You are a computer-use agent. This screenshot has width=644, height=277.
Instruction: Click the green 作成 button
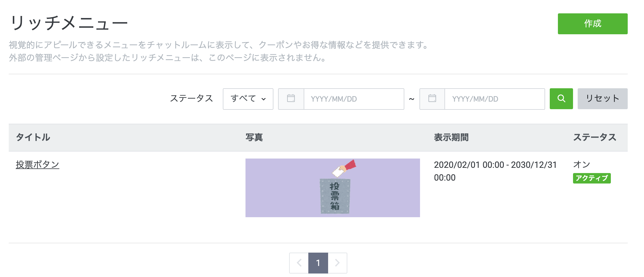coord(592,24)
